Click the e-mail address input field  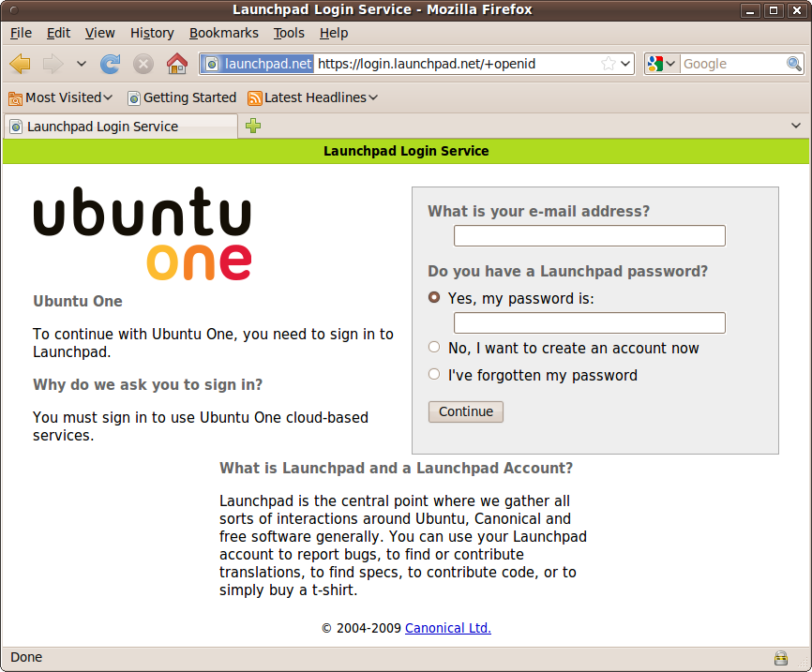589,235
